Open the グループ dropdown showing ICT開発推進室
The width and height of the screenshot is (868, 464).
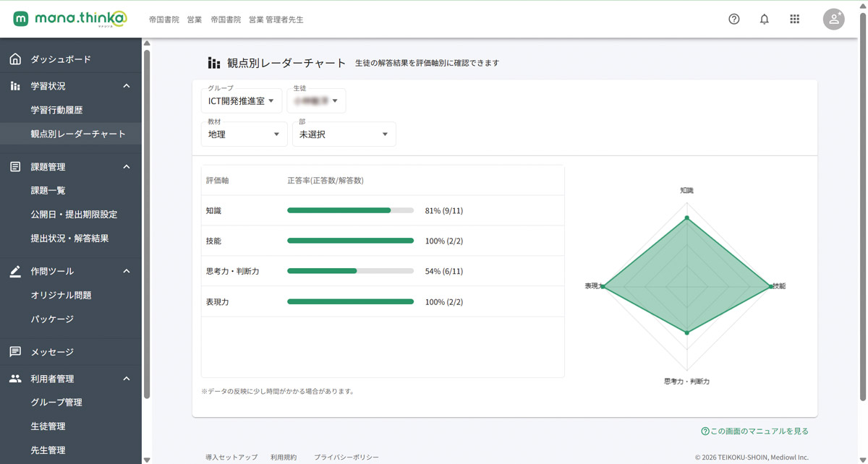click(x=242, y=101)
